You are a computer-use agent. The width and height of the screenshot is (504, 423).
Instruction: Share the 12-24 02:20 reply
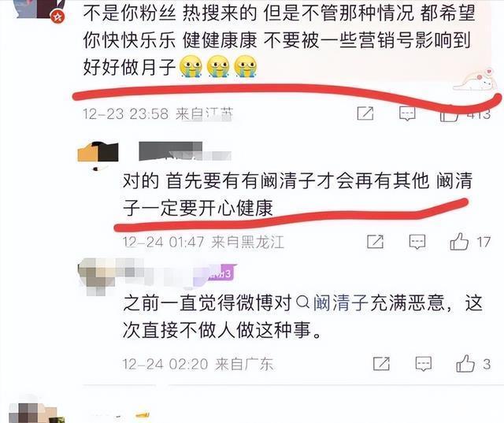point(381,364)
